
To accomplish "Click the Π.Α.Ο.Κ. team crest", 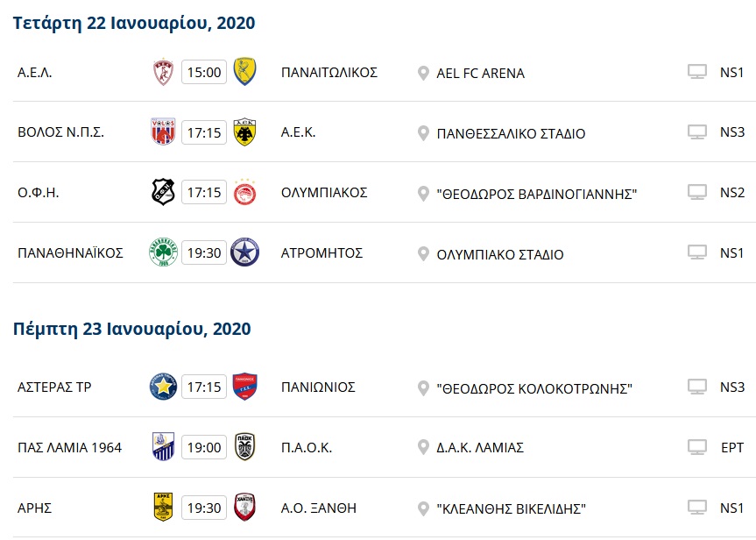I will pyautogui.click(x=244, y=447).
